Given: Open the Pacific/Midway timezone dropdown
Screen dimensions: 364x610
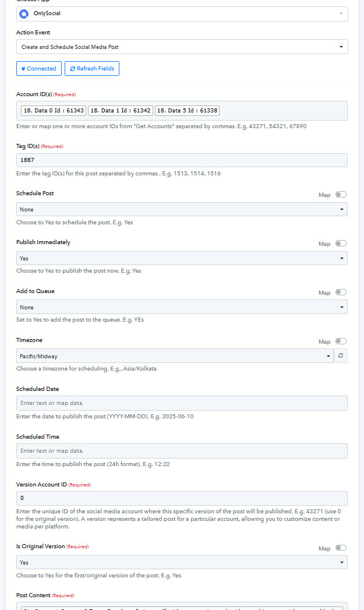Looking at the screenshot, I should [x=175, y=356].
